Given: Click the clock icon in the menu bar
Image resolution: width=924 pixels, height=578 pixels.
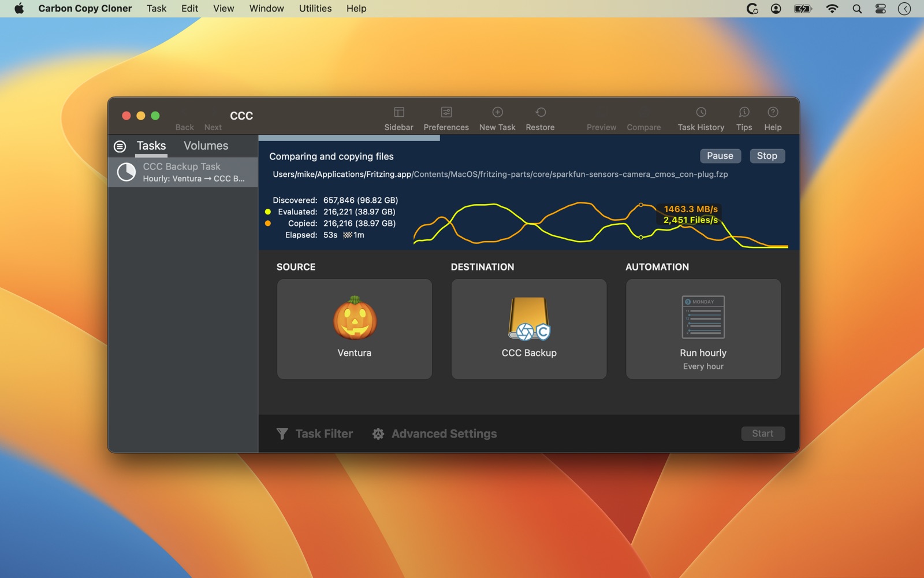Looking at the screenshot, I should tap(904, 9).
